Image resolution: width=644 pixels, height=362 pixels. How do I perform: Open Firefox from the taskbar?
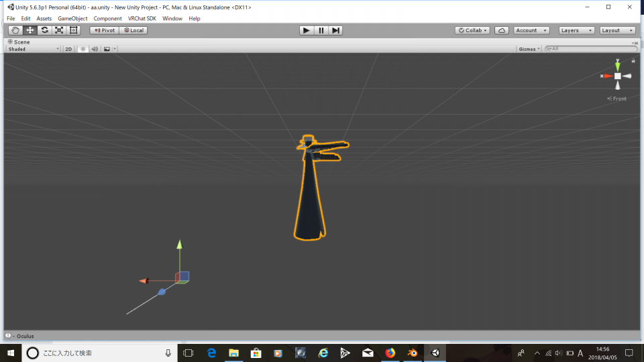[x=390, y=353]
